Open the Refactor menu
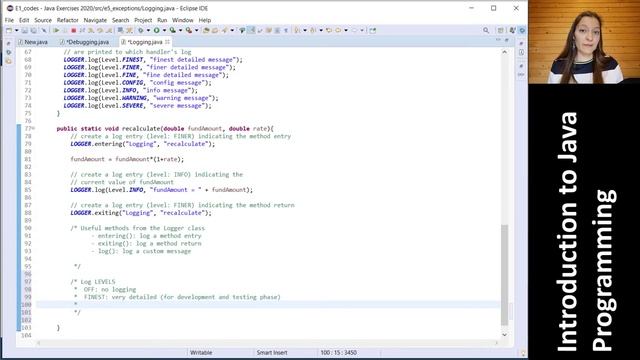The height and width of the screenshot is (360, 640). 67,20
